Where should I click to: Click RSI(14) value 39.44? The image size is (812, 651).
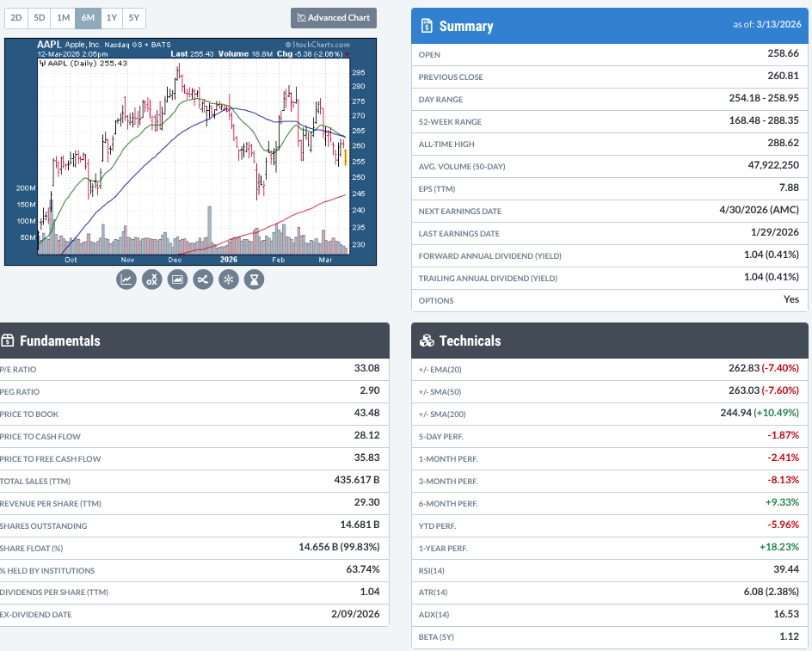pyautogui.click(x=786, y=569)
